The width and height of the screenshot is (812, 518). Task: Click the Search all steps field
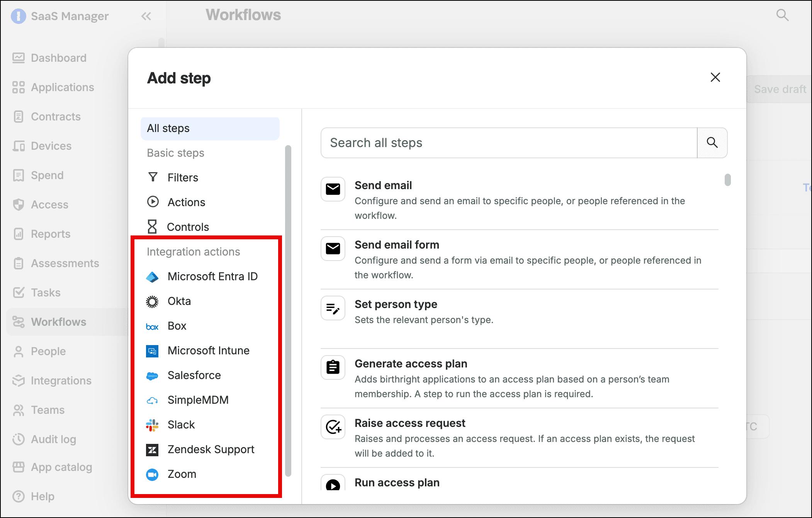pos(509,143)
